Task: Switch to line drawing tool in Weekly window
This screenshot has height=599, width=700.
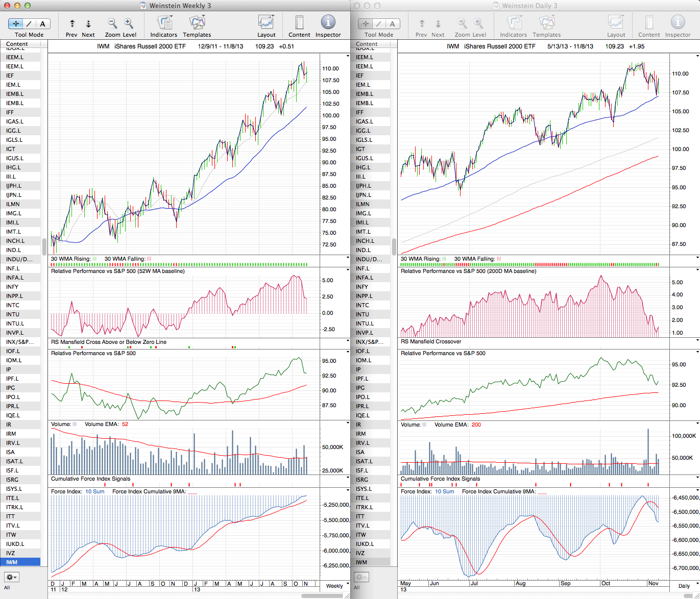Action: click(x=29, y=23)
